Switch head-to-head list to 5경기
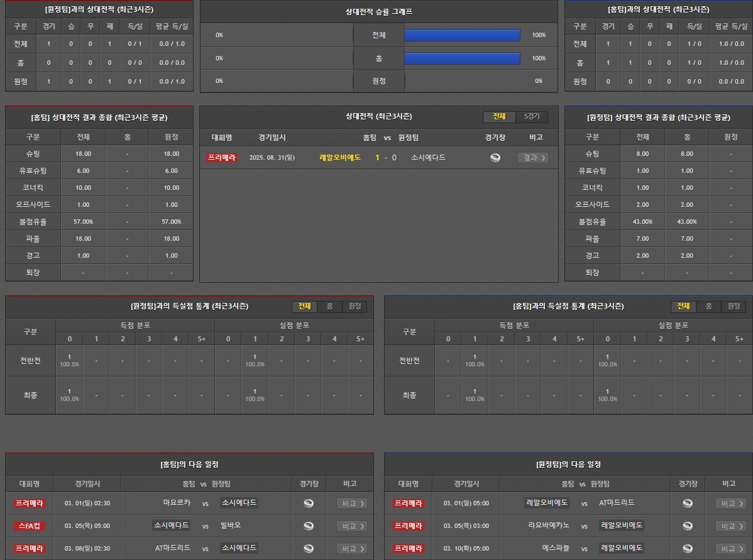The image size is (753, 560). (531, 117)
